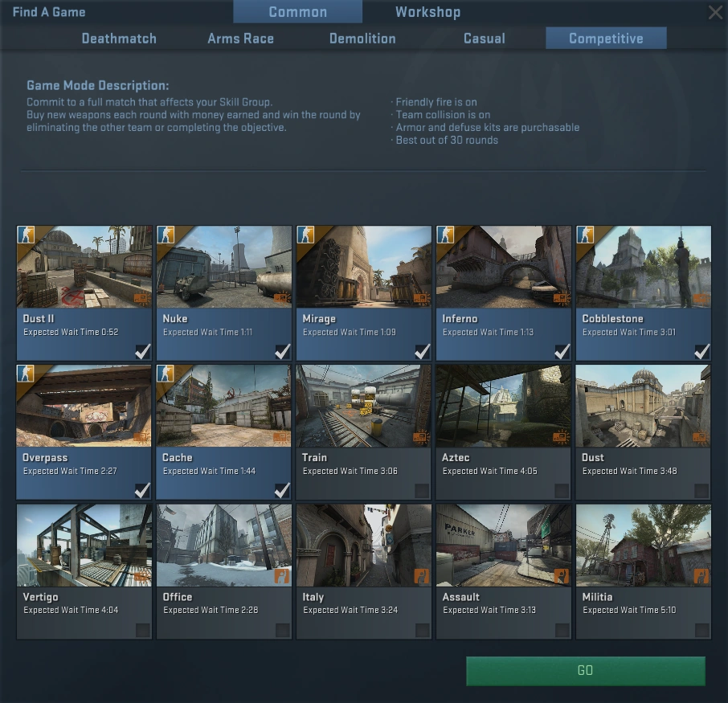Click the CT player icon on Inferno tile
The width and height of the screenshot is (728, 703).
tap(445, 234)
